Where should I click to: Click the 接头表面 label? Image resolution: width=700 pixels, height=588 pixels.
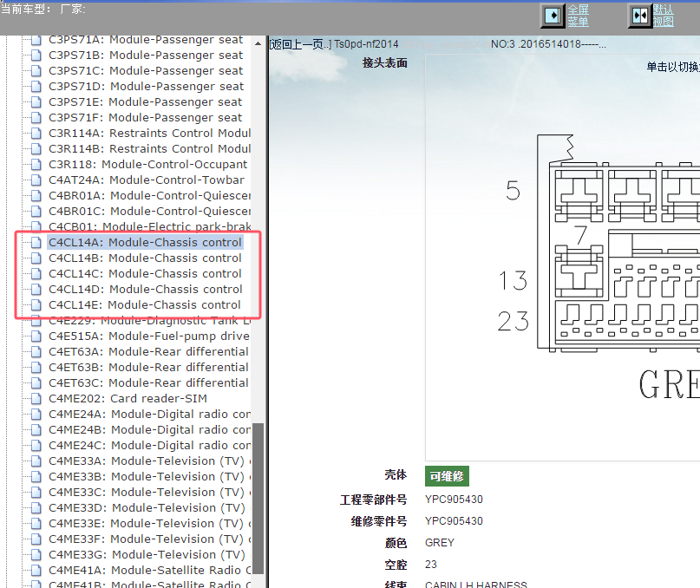pyautogui.click(x=385, y=63)
